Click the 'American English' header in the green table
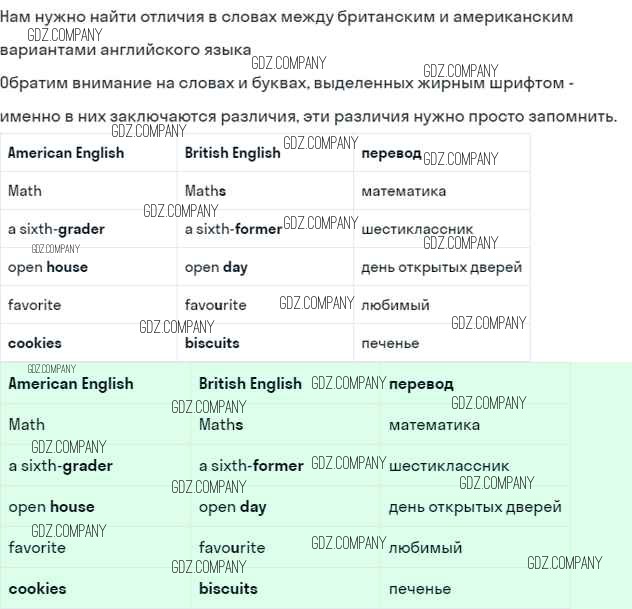 coord(70,384)
